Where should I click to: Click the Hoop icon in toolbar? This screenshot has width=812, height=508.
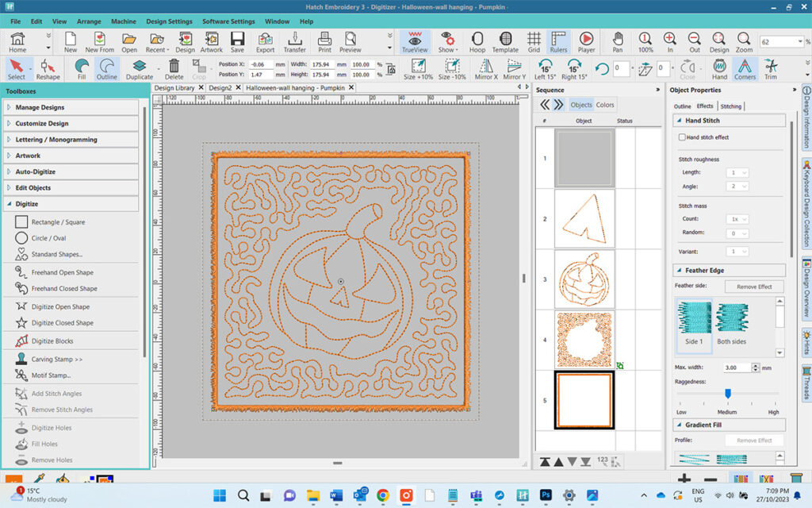pyautogui.click(x=477, y=41)
